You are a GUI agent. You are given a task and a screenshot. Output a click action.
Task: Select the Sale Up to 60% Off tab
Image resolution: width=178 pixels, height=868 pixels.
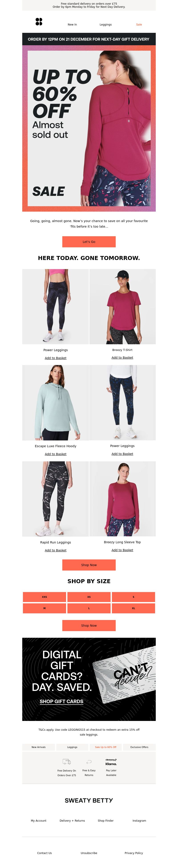(105, 747)
